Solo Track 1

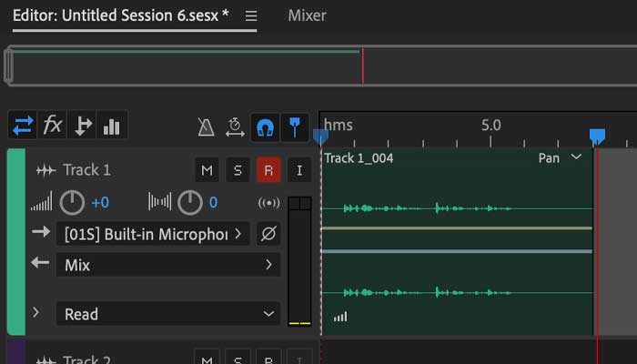[238, 170]
